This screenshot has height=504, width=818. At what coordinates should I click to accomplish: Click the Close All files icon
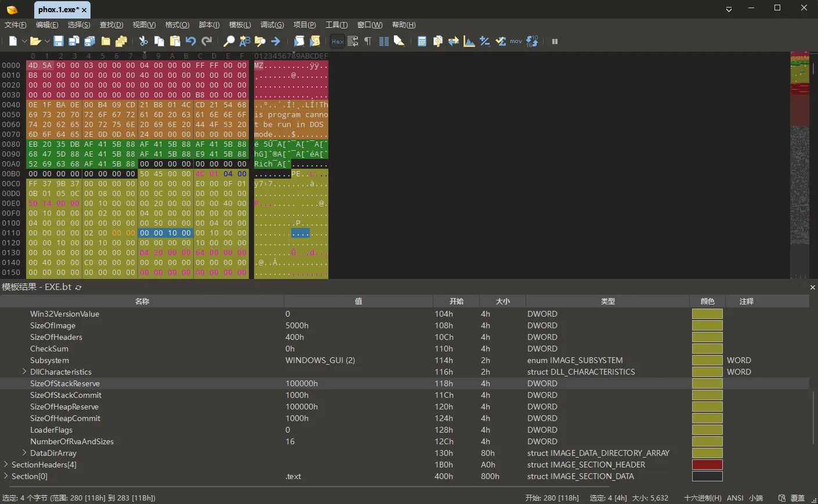(121, 41)
